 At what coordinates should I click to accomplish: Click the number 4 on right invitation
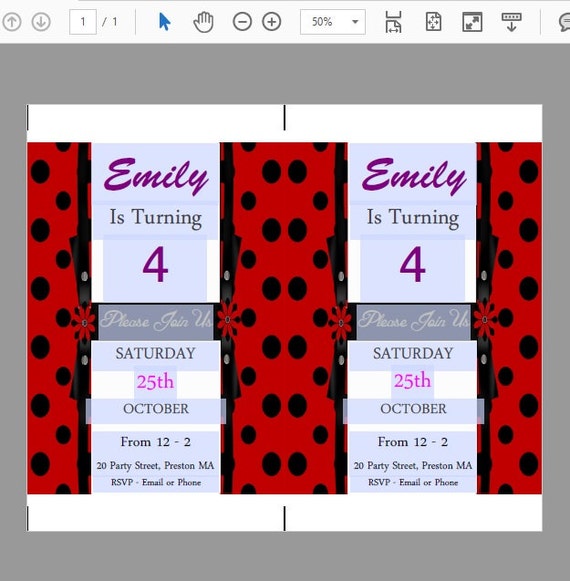[x=412, y=265]
